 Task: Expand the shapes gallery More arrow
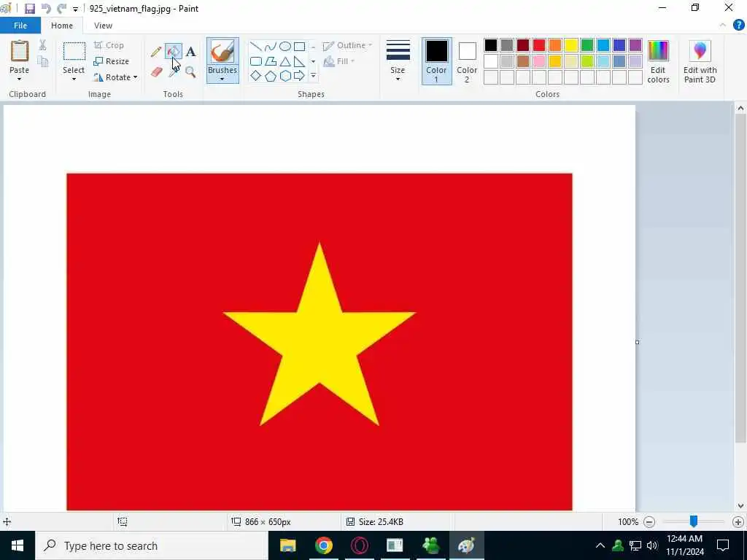click(313, 76)
